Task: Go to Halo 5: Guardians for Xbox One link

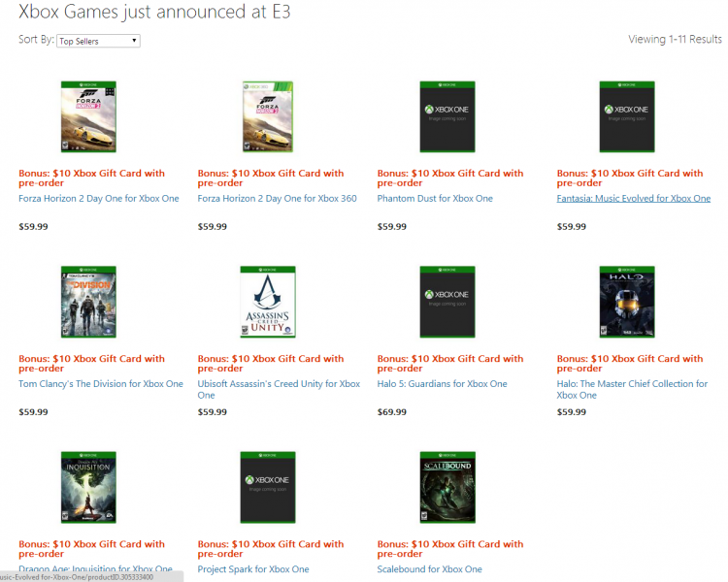Action: (442, 384)
